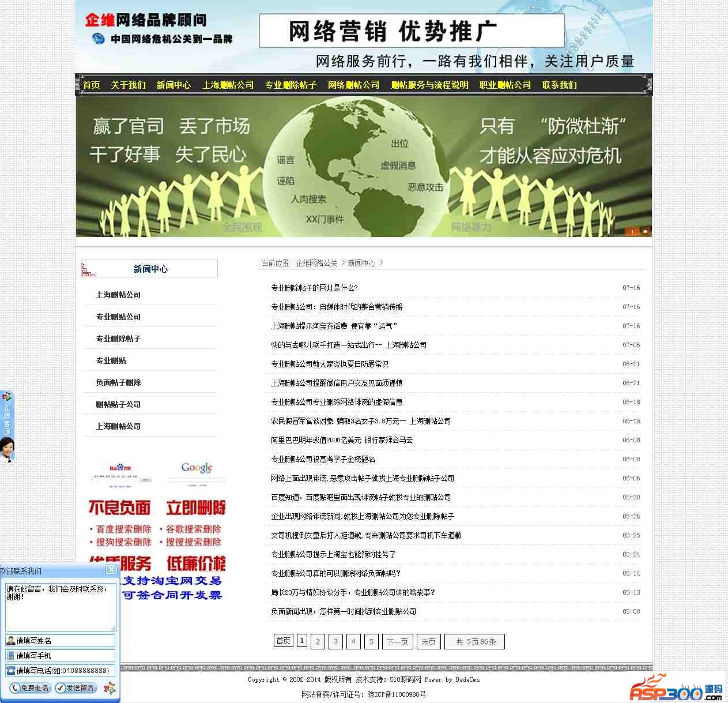Viewport: 728px width, 703px height.
Task: Switch banner to slide 2
Action: [x=645, y=231]
